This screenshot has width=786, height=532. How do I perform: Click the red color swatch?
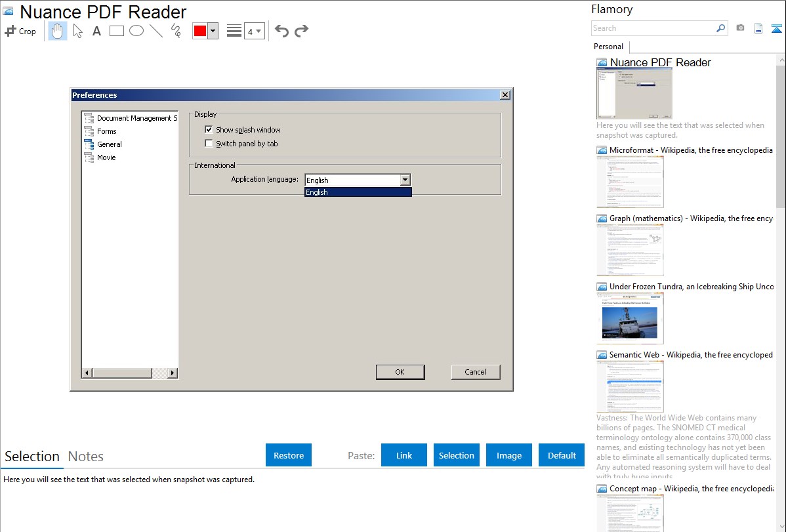pyautogui.click(x=200, y=31)
